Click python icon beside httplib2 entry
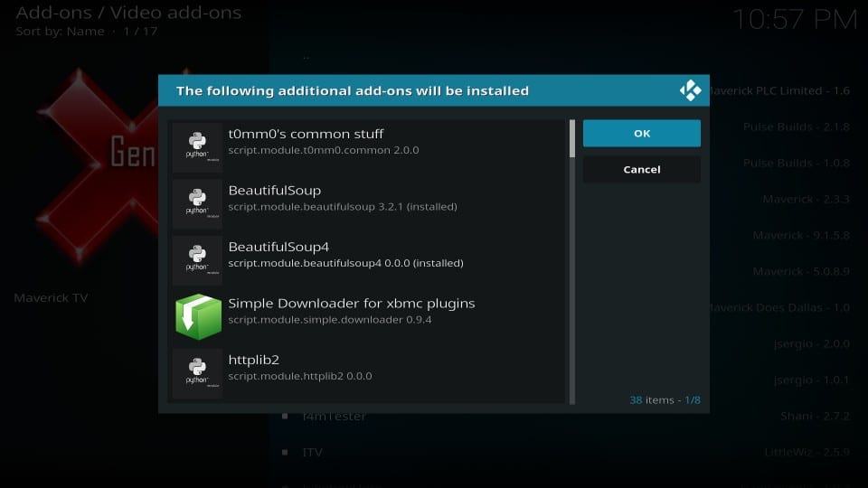This screenshot has height=488, width=868. tap(198, 373)
